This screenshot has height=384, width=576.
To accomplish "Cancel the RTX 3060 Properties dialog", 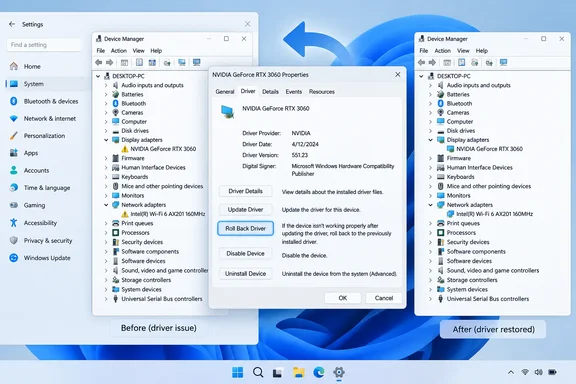I will coord(384,298).
